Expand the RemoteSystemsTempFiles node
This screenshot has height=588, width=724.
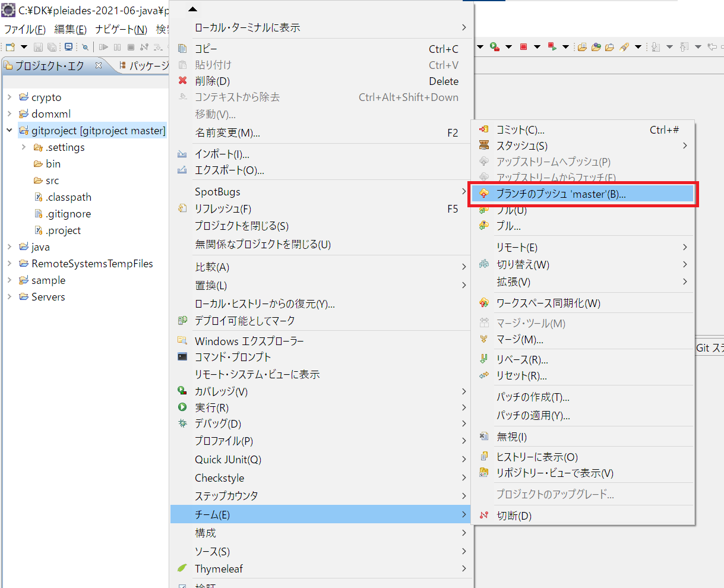[x=10, y=264]
